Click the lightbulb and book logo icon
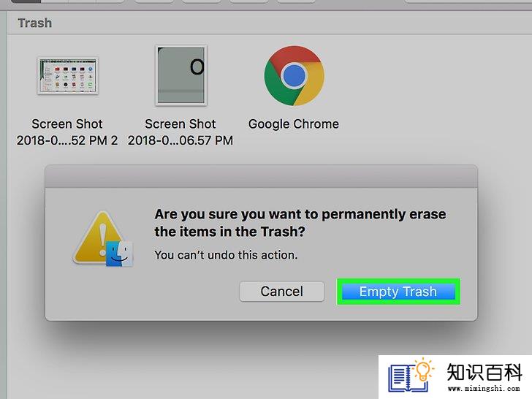The width and height of the screenshot is (532, 399). click(x=411, y=375)
